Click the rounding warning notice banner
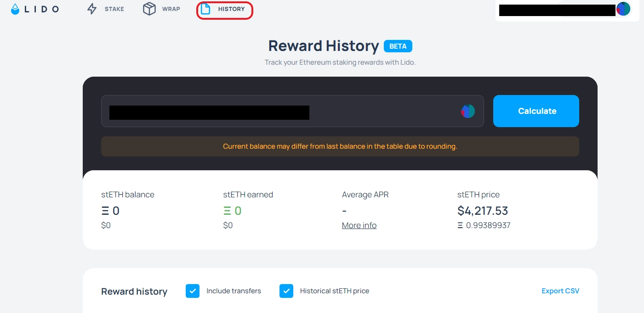Screen dimensions: 644x313 [340, 146]
